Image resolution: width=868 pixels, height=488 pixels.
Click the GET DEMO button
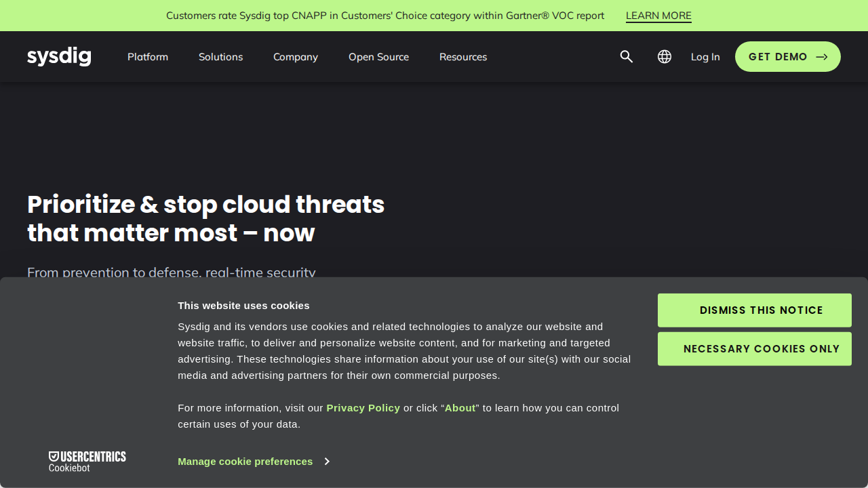788,57
